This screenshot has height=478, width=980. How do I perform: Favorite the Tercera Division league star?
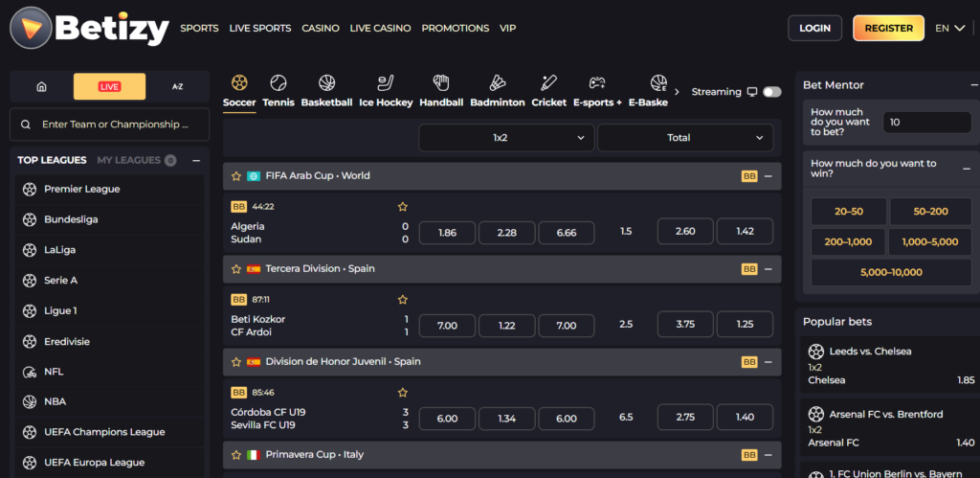(x=236, y=269)
